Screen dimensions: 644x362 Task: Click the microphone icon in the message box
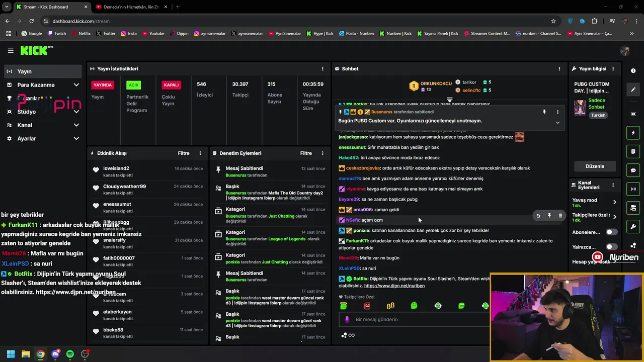(347, 320)
